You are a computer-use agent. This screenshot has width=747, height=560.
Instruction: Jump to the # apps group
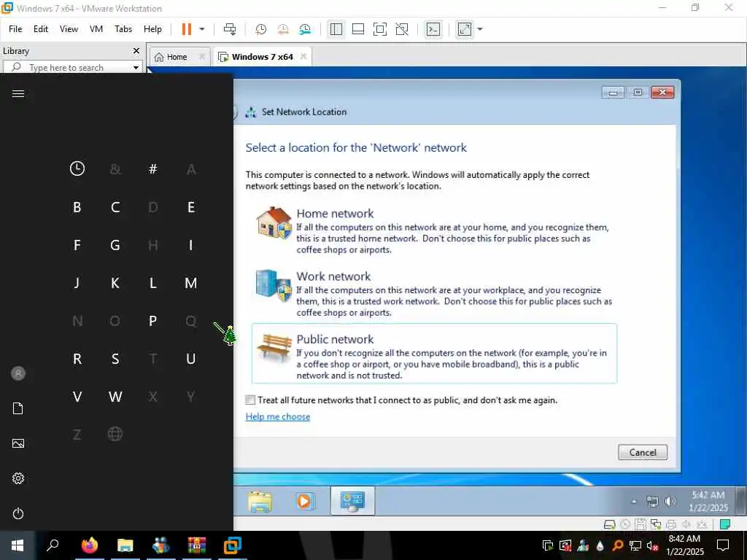tap(153, 168)
